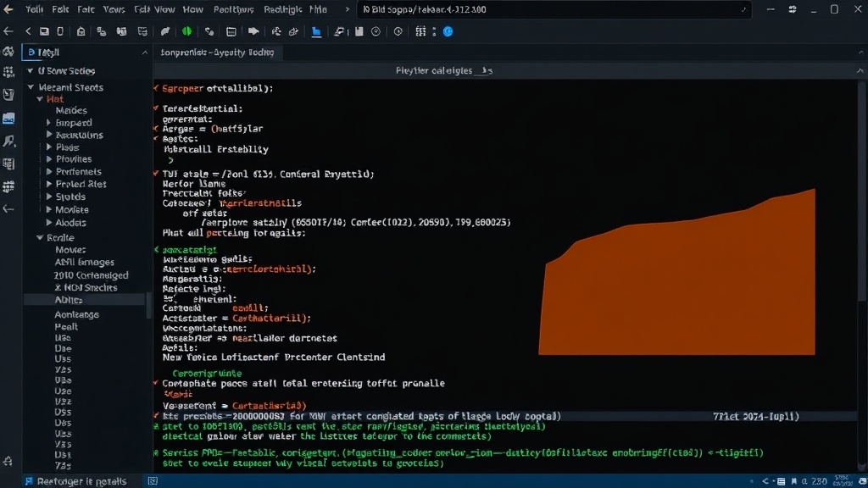The image size is (868, 488).
Task: Open the 'Rechigic' menu in the menu bar
Action: pyautogui.click(x=283, y=9)
